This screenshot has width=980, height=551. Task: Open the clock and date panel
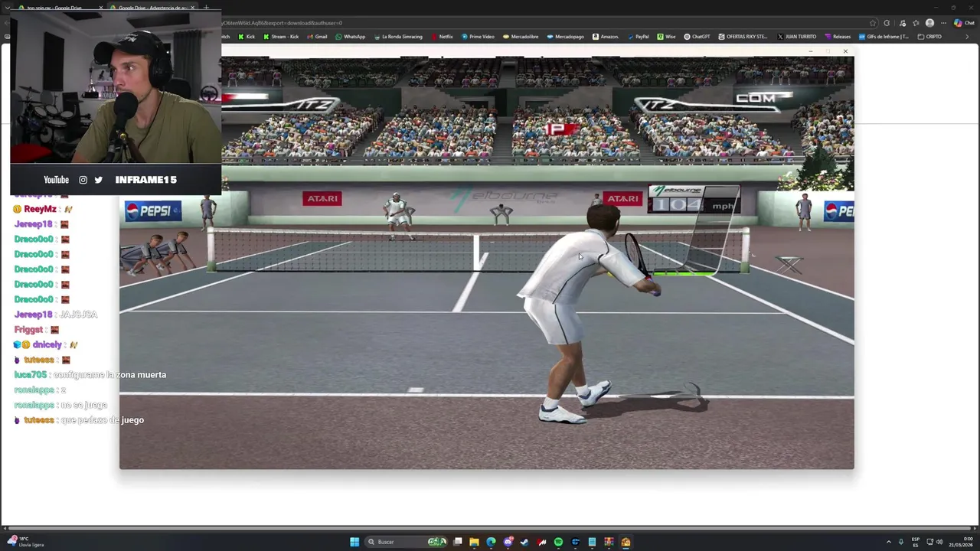click(x=960, y=542)
